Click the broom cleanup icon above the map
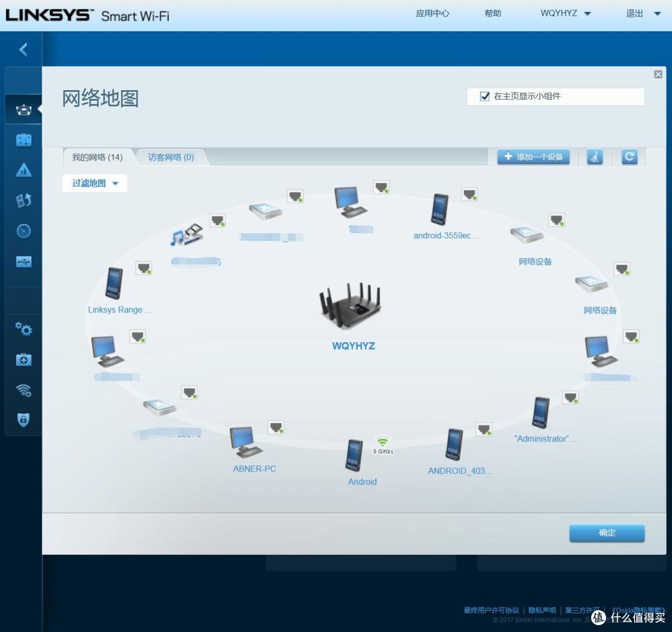Image resolution: width=672 pixels, height=632 pixels. pyautogui.click(x=594, y=157)
